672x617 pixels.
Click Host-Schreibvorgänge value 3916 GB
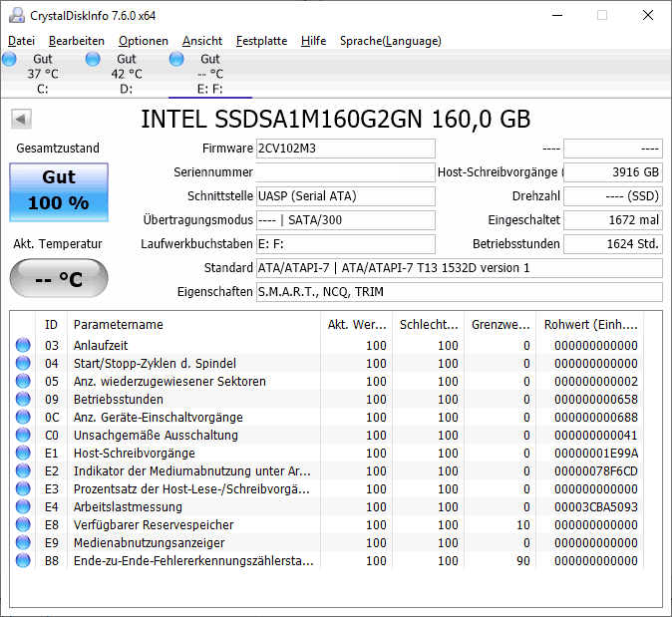pos(613,172)
